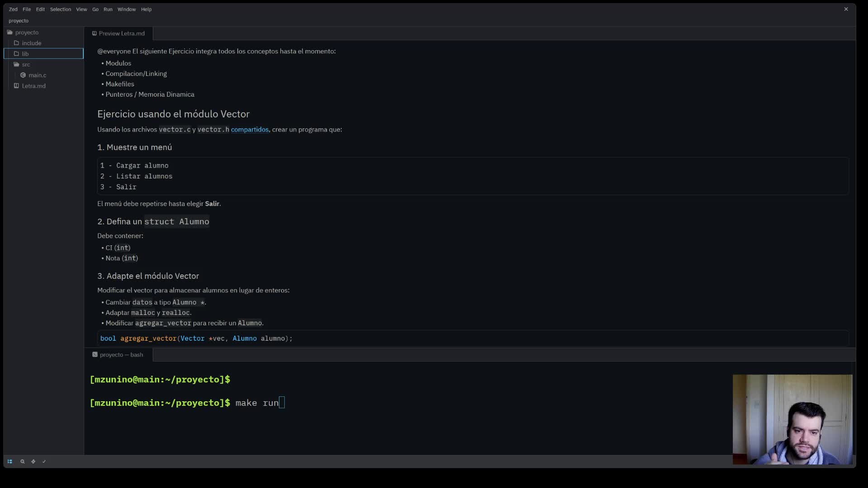Expand the include folder
868x488 pixels.
43,43
